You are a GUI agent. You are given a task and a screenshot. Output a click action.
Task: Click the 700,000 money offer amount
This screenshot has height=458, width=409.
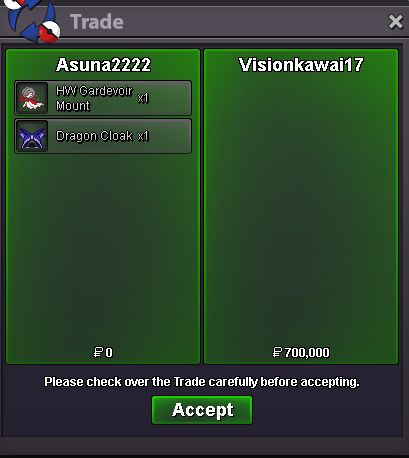pyautogui.click(x=307, y=352)
